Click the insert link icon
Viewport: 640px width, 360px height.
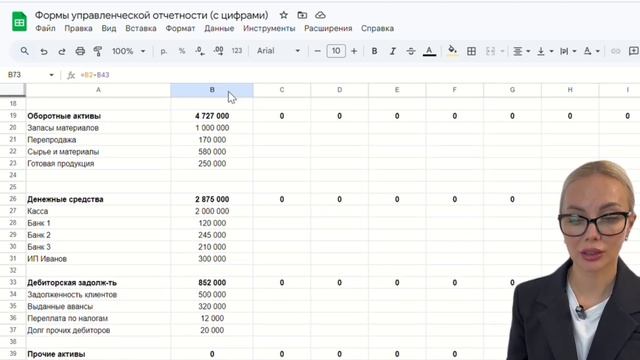(x=616, y=51)
